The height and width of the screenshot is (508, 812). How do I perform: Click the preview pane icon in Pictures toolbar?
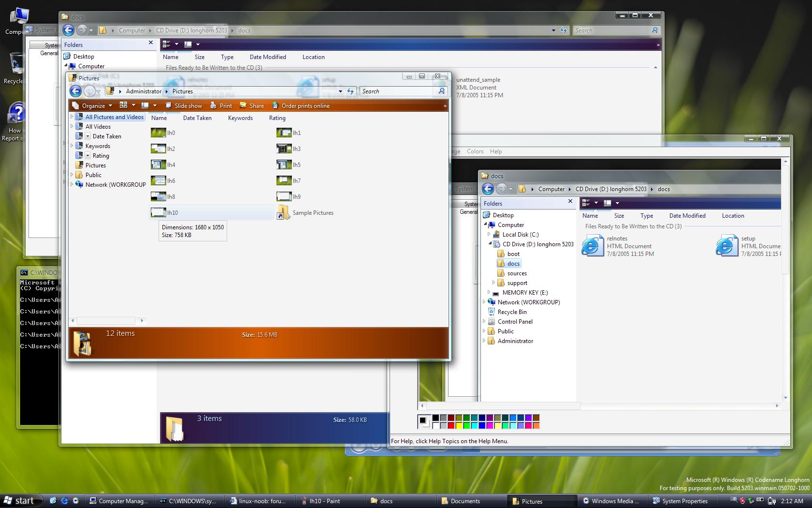(145, 105)
